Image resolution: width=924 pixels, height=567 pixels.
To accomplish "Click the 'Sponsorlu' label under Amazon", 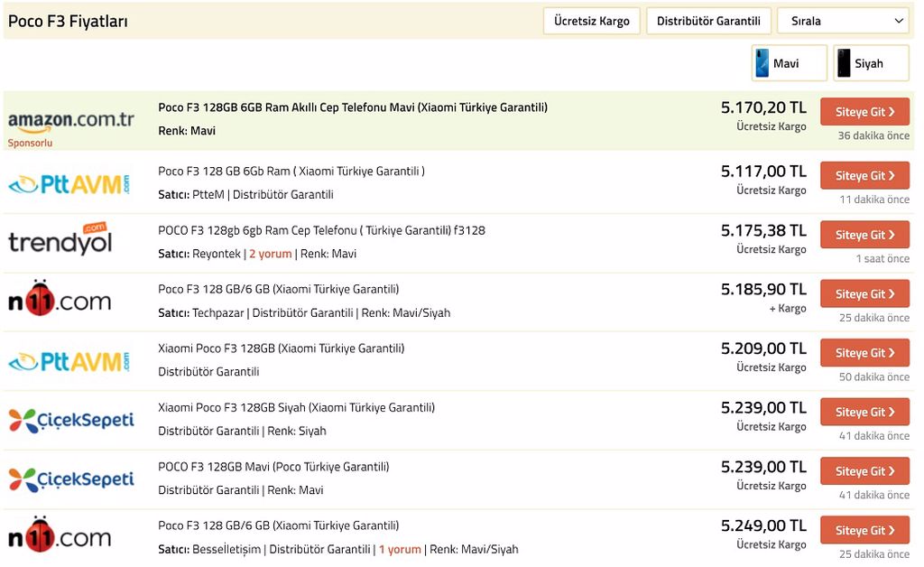I will pyautogui.click(x=30, y=143).
